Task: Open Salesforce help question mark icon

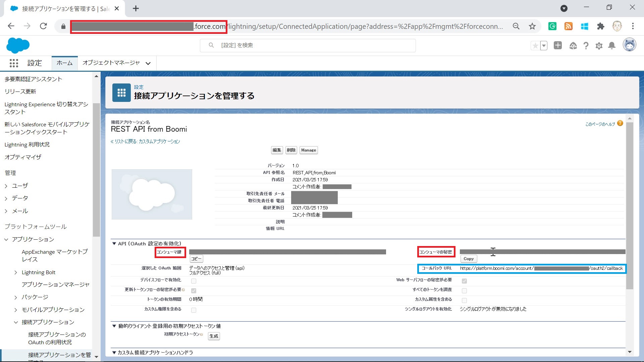Action: (x=586, y=46)
